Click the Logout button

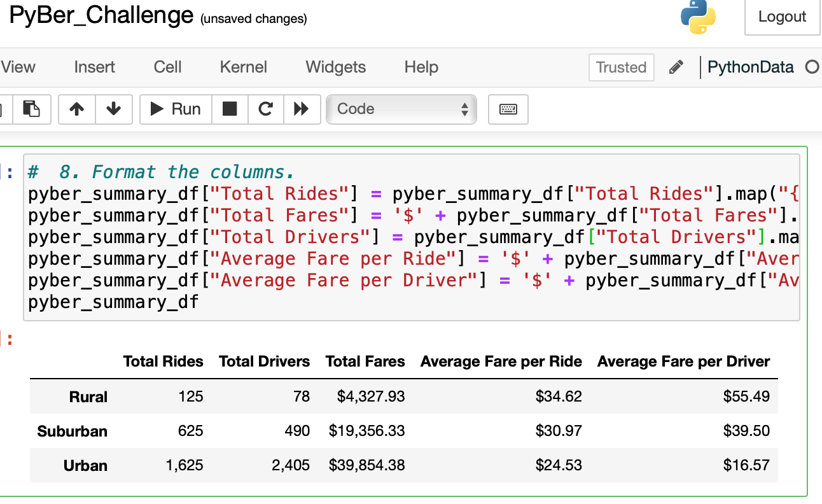pyautogui.click(x=782, y=17)
